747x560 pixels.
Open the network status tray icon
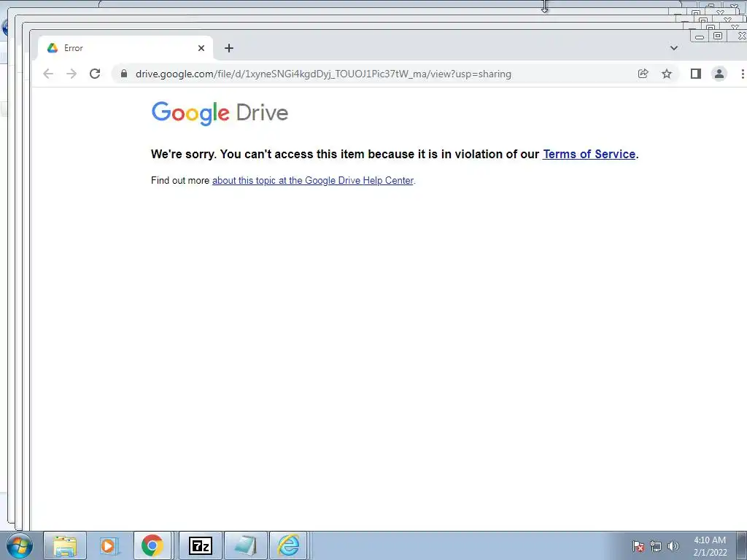coord(656,546)
